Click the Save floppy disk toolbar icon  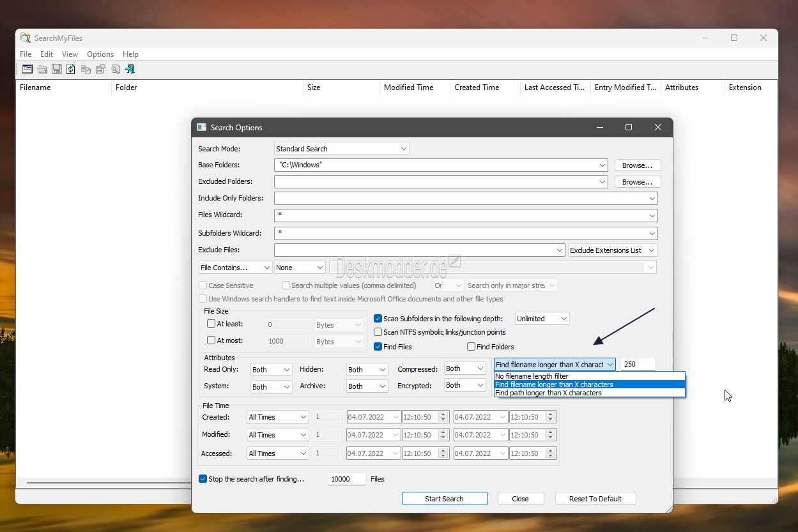pyautogui.click(x=56, y=69)
